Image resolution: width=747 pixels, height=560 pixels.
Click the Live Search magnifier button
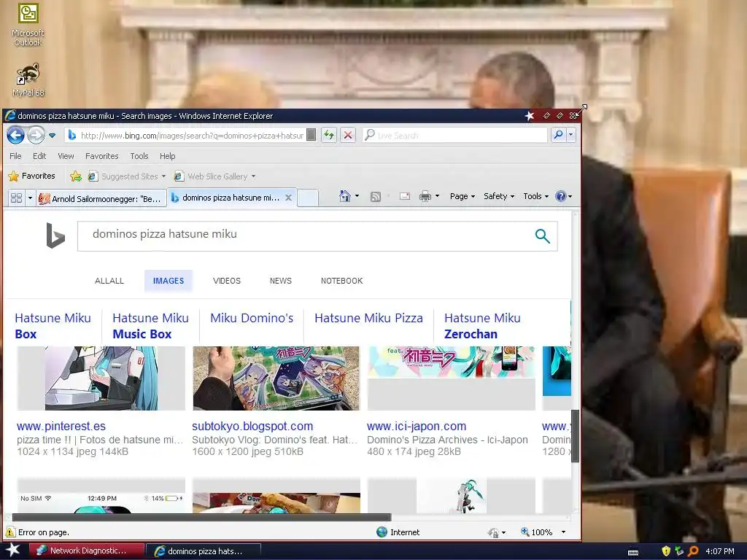click(x=558, y=135)
